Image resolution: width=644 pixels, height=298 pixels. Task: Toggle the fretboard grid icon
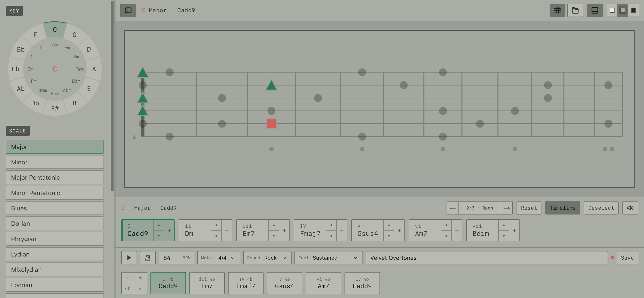pos(557,10)
